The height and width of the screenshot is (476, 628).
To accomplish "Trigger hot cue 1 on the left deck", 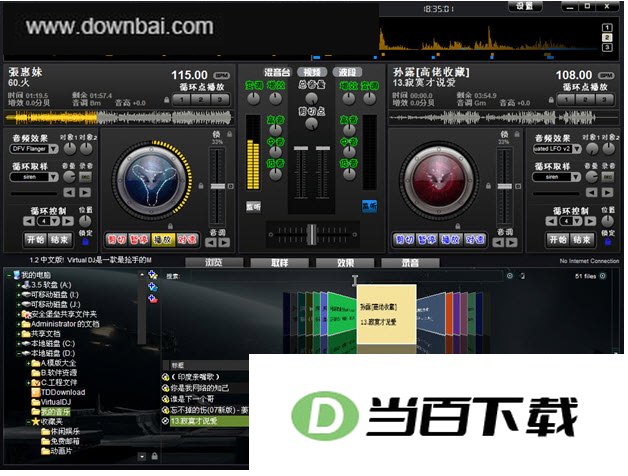I will (182, 99).
